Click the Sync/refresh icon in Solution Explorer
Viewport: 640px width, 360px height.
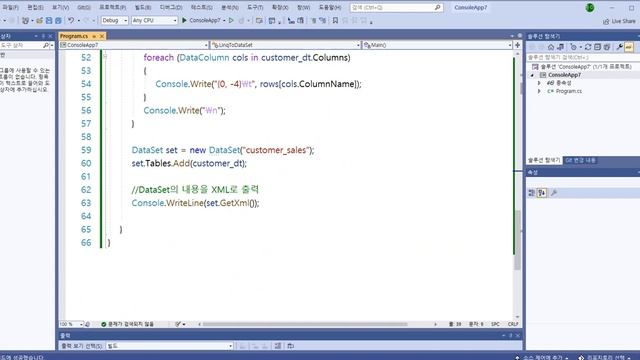coord(588,47)
